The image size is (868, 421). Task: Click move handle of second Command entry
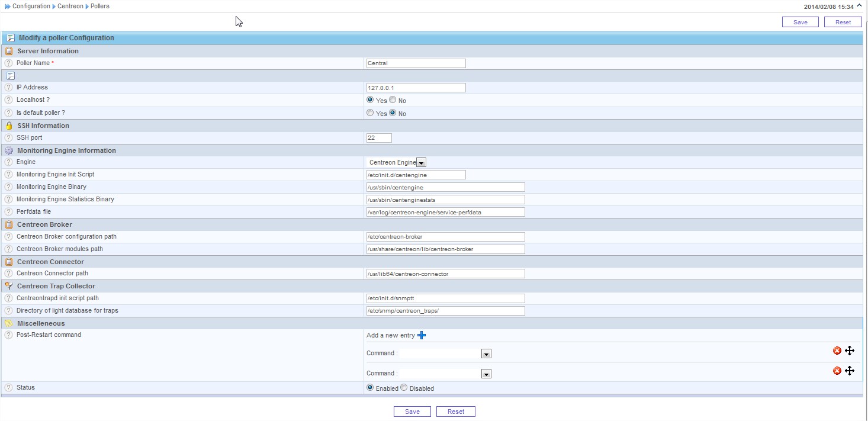(850, 371)
